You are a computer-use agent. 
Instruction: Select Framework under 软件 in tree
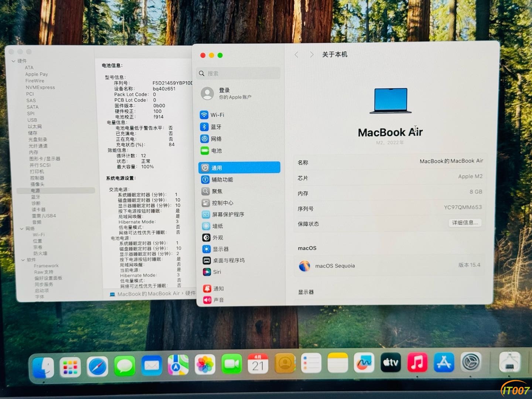coord(46,266)
